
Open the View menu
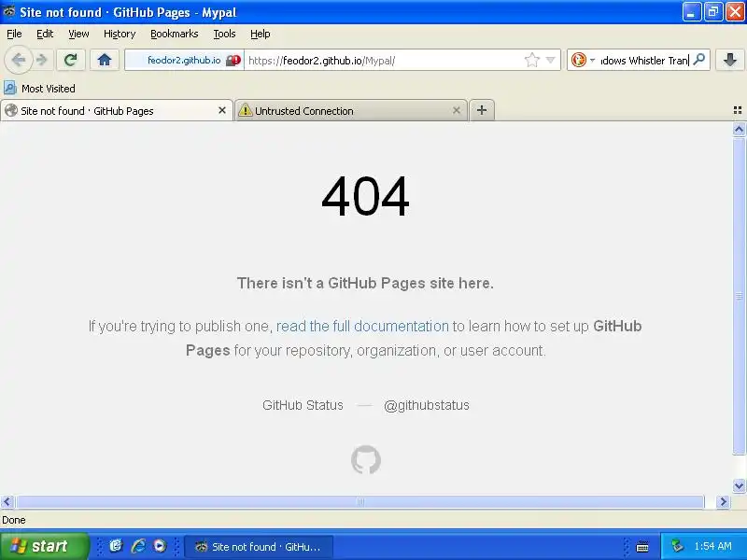pyautogui.click(x=78, y=34)
